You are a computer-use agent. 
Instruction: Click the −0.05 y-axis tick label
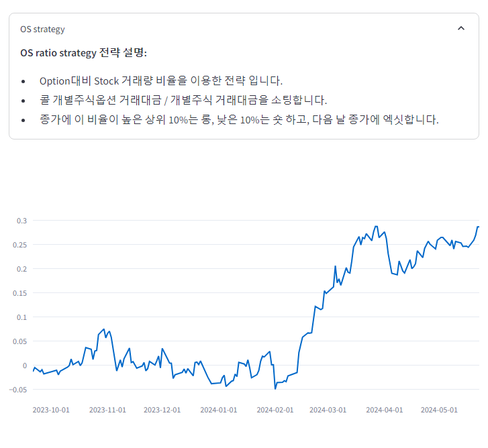18,390
